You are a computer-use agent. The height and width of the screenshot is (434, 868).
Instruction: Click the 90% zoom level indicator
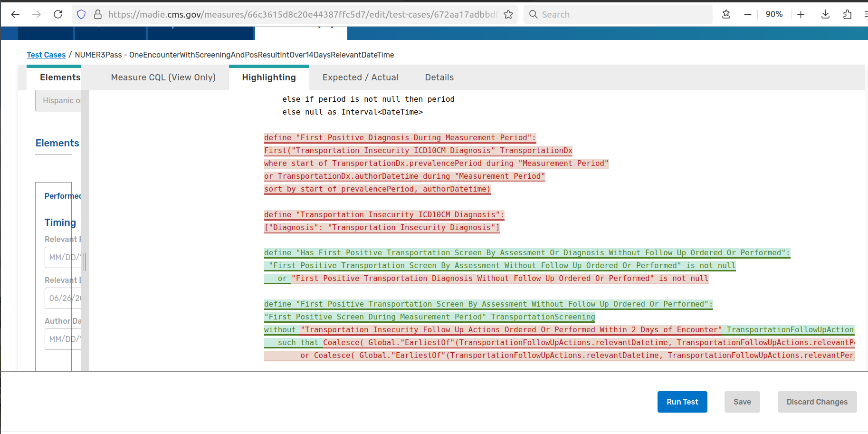774,14
